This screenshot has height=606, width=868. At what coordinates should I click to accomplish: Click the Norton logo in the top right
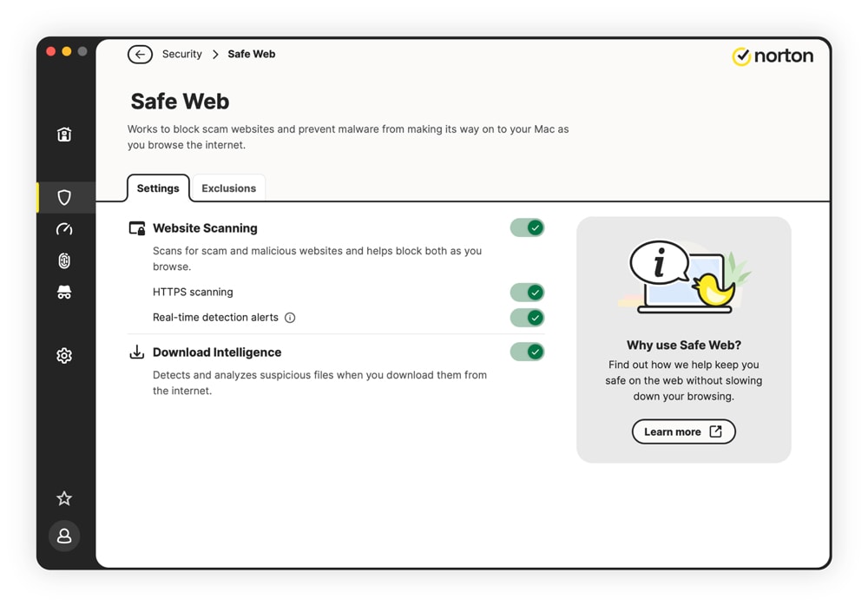[x=773, y=56]
